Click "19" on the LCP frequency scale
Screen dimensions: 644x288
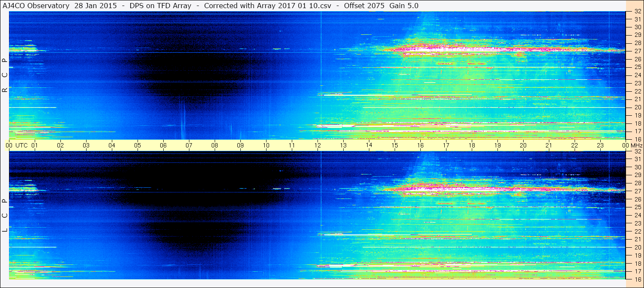point(637,255)
